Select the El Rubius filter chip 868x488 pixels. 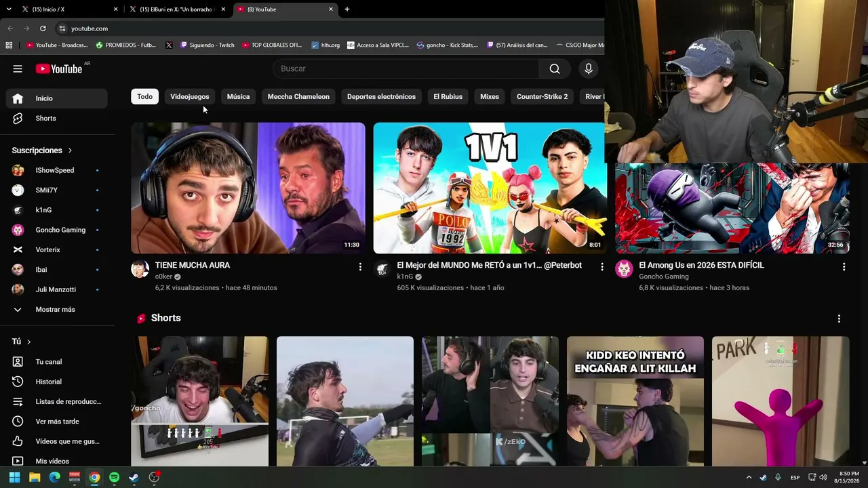tap(448, 96)
